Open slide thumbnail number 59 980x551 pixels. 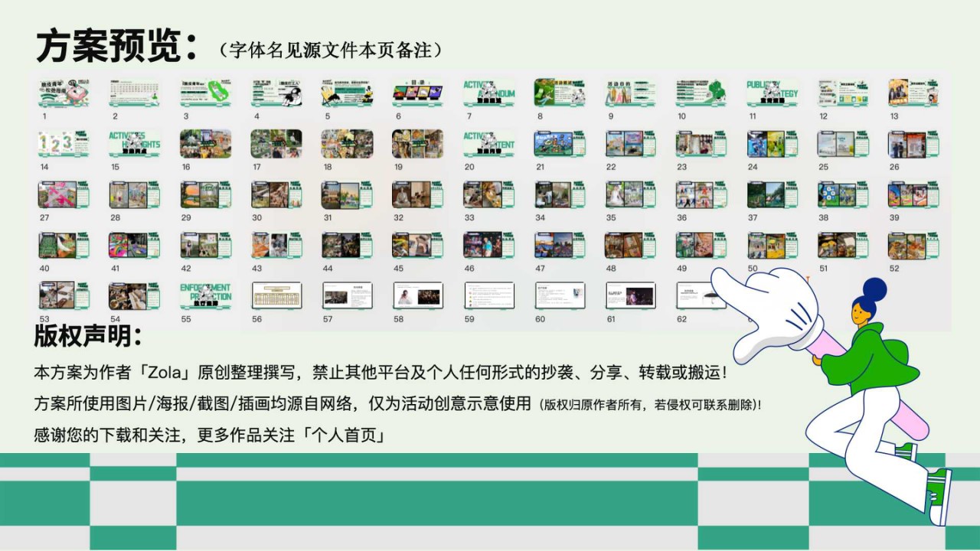click(x=488, y=296)
